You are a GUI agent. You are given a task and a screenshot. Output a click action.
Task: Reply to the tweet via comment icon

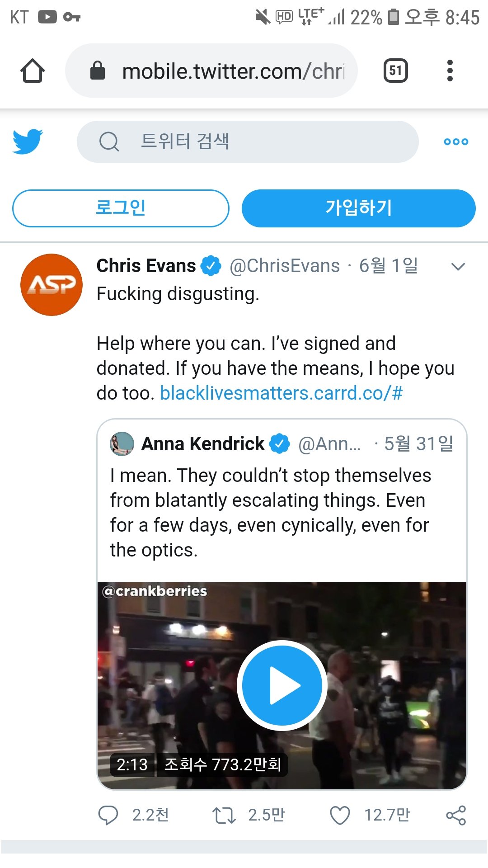[x=108, y=815]
